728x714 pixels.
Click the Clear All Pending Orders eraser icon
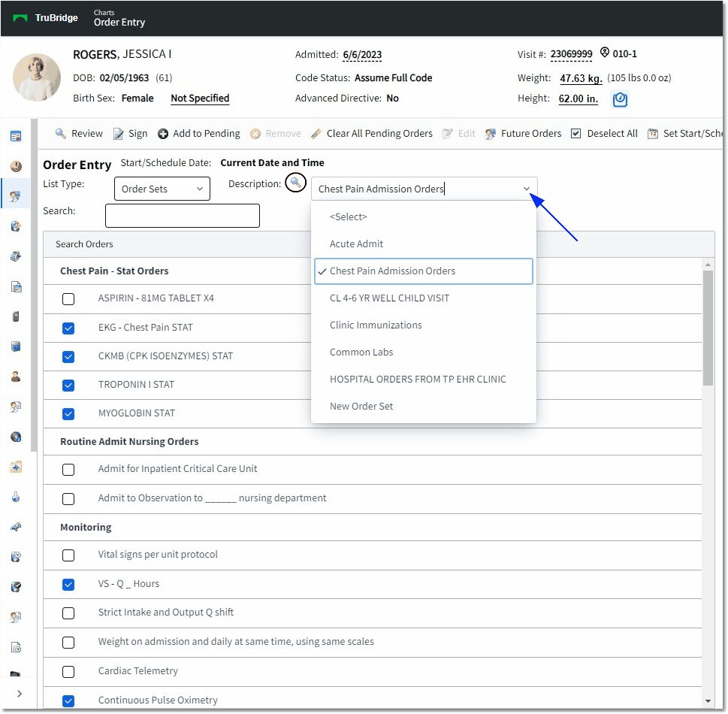316,134
